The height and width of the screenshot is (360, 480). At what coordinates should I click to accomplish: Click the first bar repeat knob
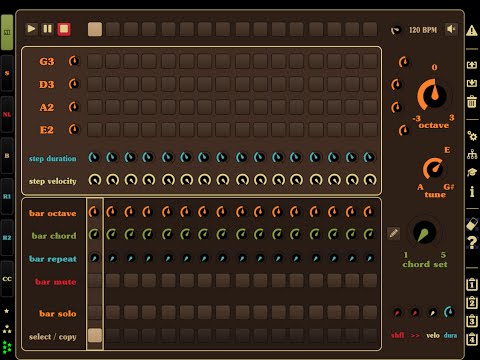[95, 258]
